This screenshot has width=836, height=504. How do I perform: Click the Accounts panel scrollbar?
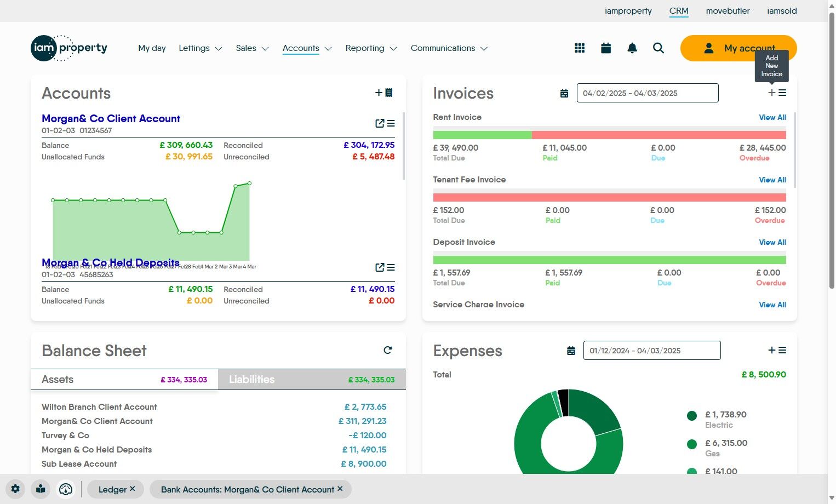pos(404,146)
